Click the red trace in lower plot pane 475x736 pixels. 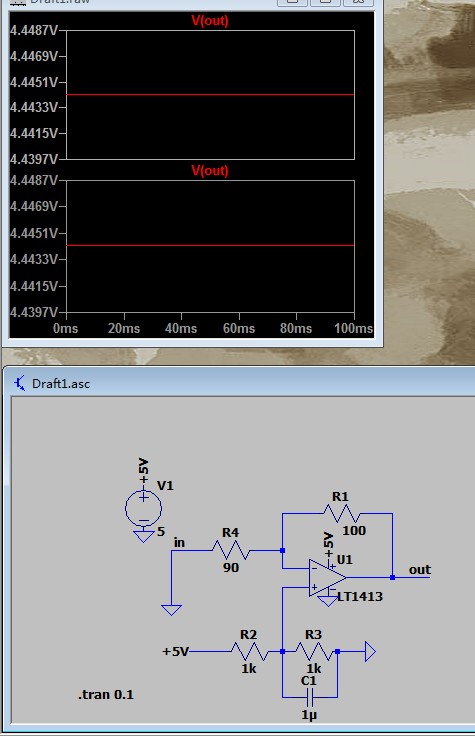[210, 245]
